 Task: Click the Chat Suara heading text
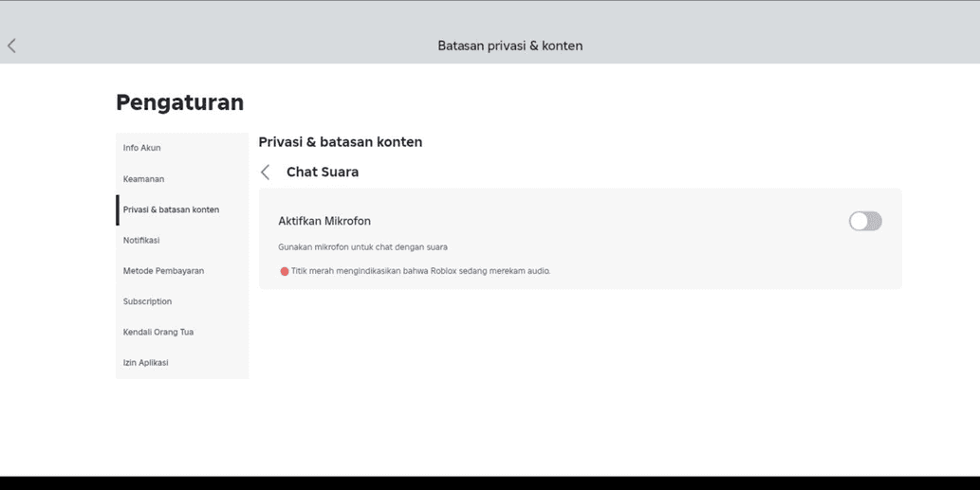[323, 172]
